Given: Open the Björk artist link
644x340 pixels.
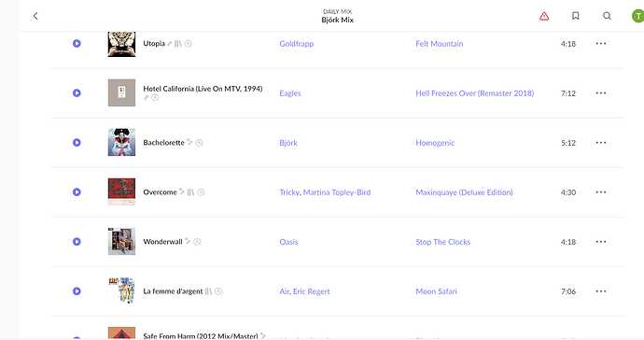Looking at the screenshot, I should [288, 143].
